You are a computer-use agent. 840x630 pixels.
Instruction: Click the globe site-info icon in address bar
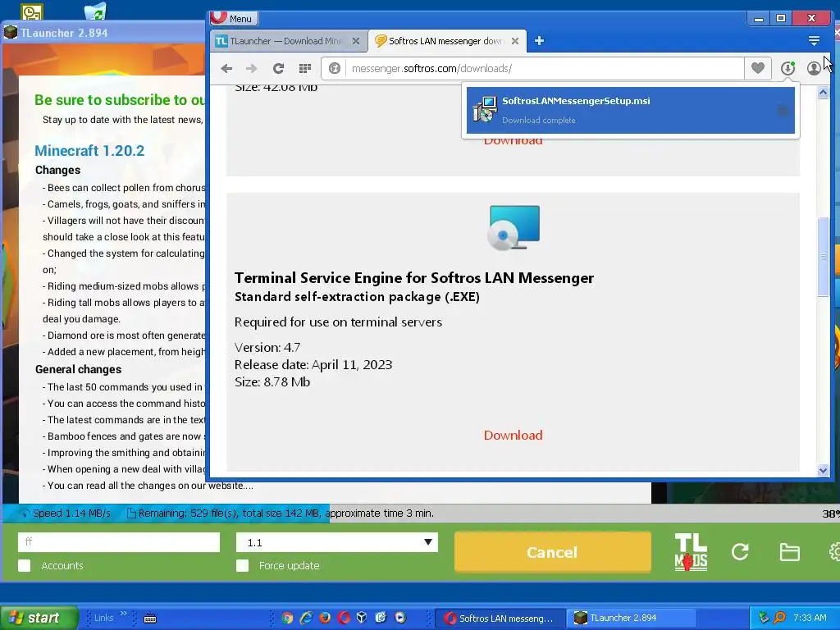(335, 68)
